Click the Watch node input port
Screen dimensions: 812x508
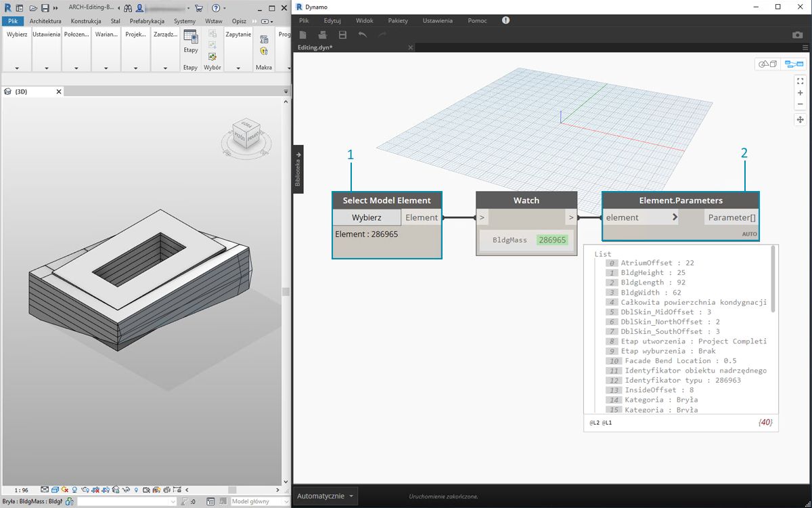point(483,217)
